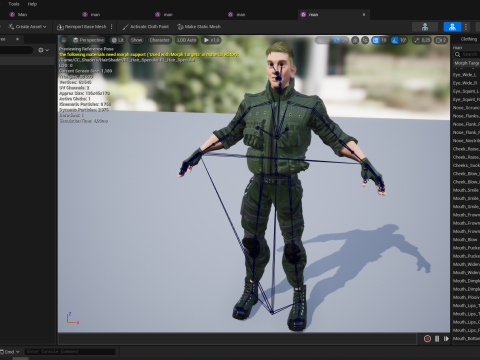Open the Perspective view dropdown
This screenshot has width=480, height=360.
88,40
